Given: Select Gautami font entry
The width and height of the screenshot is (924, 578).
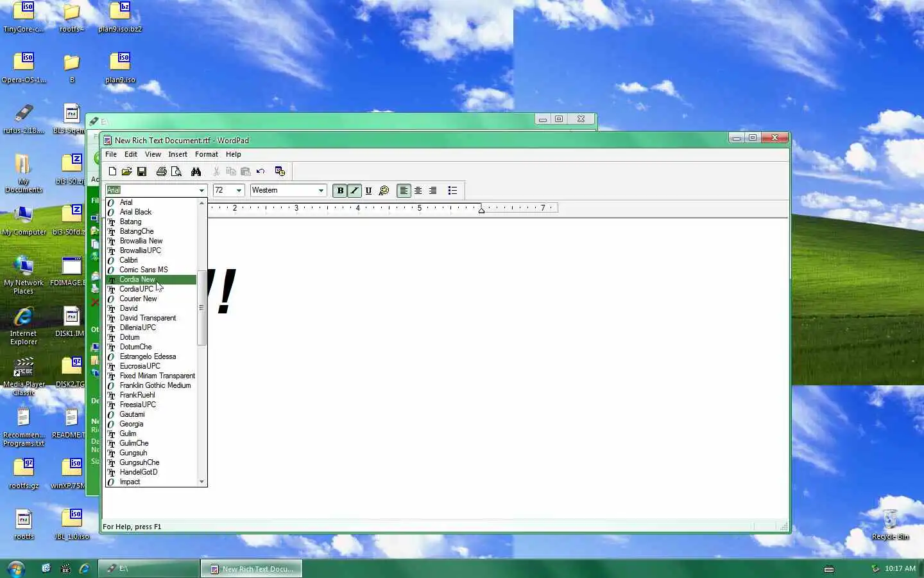Looking at the screenshot, I should point(151,414).
